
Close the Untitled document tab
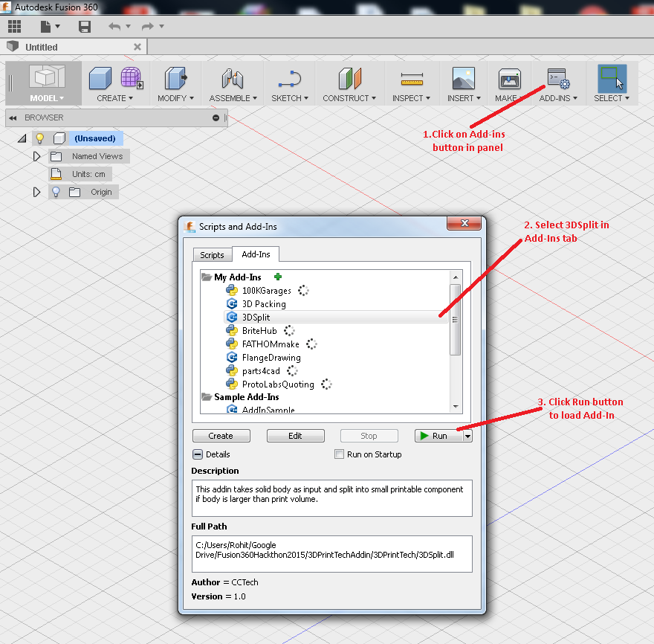coord(137,47)
